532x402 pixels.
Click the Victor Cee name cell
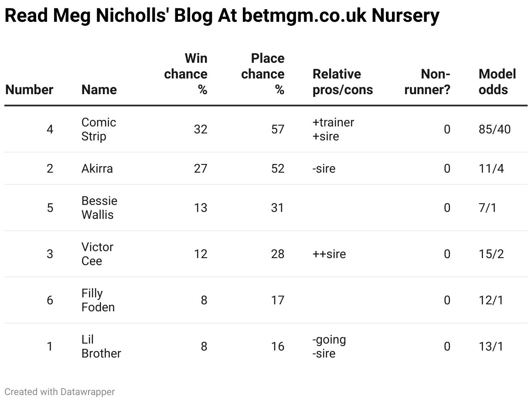click(97, 254)
